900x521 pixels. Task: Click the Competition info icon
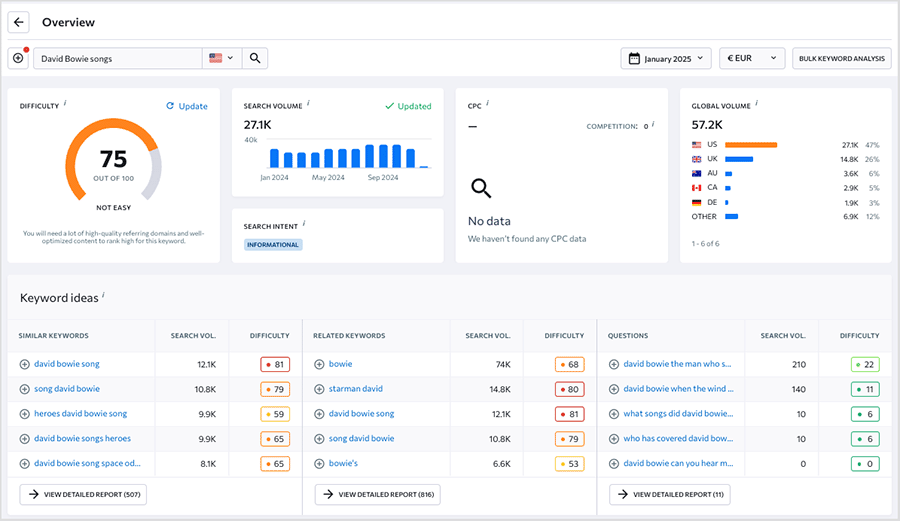pyautogui.click(x=653, y=124)
